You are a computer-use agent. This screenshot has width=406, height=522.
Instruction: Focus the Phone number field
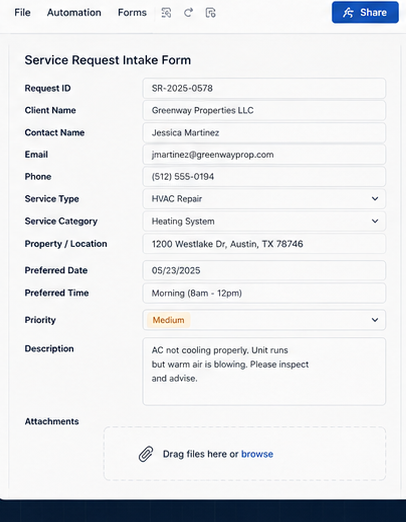pos(264,177)
